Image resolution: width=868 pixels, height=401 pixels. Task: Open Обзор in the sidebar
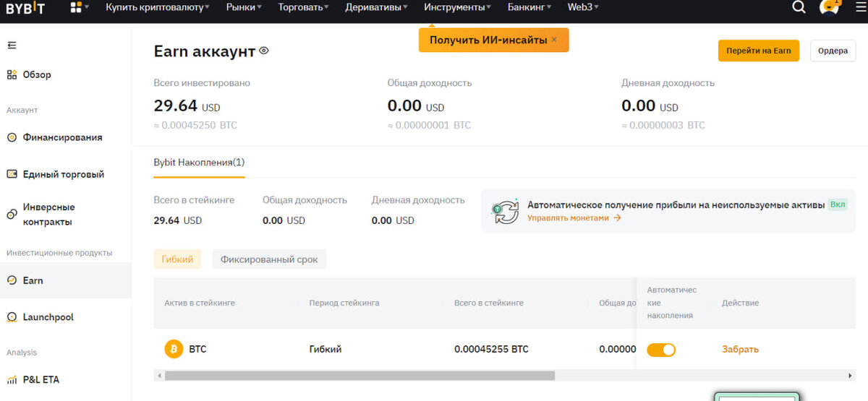[x=37, y=74]
